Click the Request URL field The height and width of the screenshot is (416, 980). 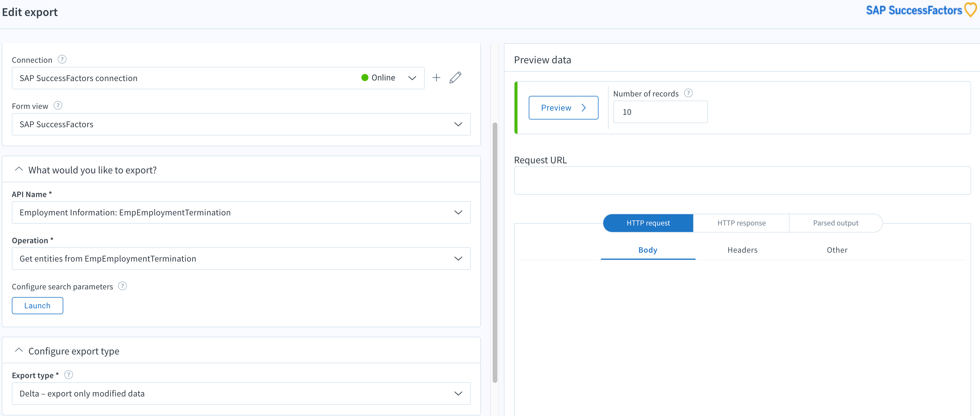click(742, 180)
